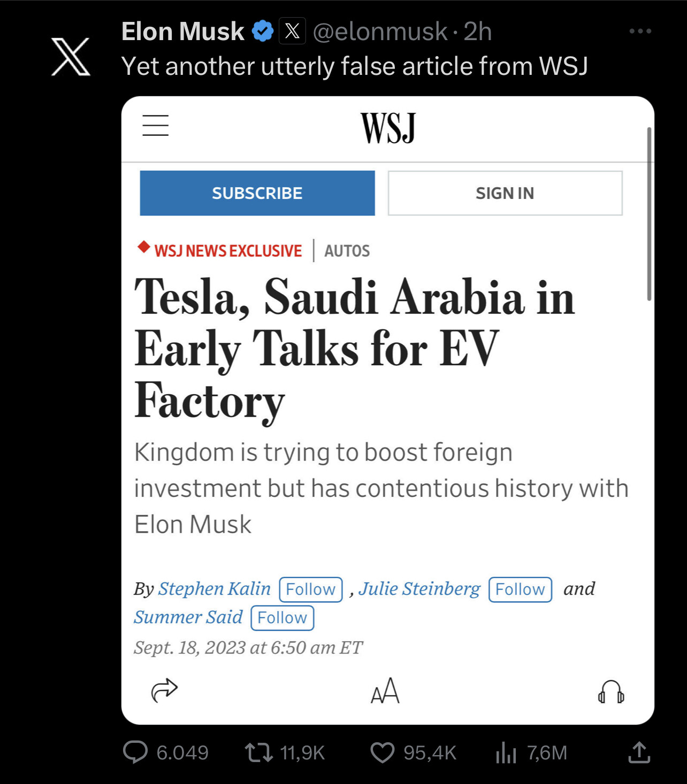Click the article share arrow icon
This screenshot has height=784, width=687.
click(164, 690)
